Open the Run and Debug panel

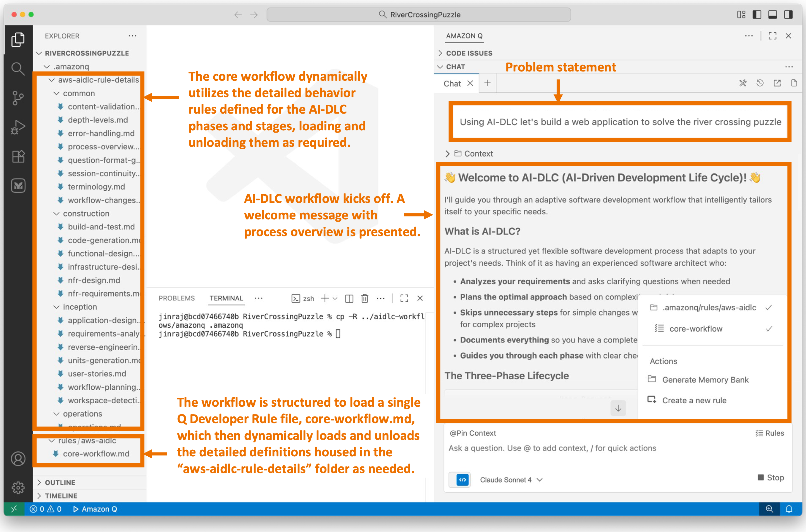pos(18,127)
